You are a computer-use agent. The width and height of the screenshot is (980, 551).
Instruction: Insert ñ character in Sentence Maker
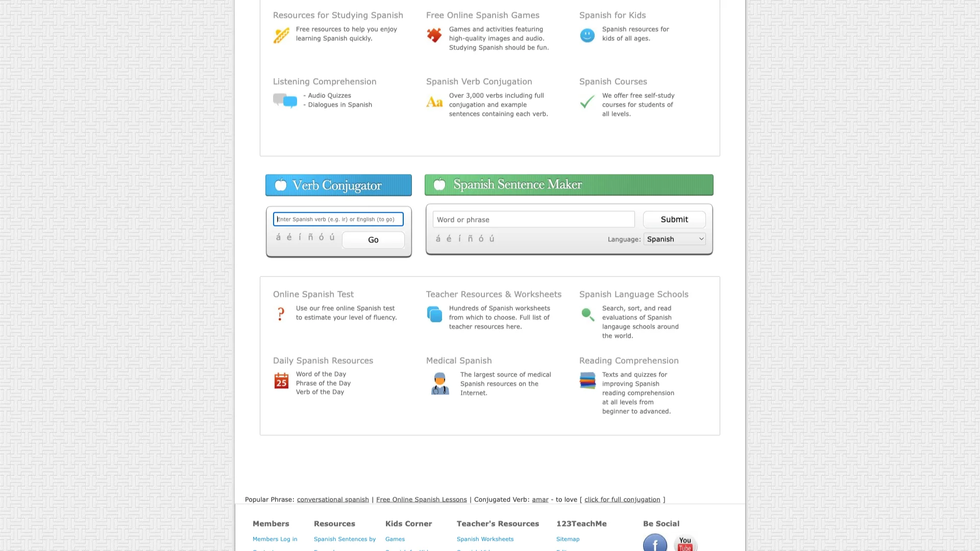470,238
